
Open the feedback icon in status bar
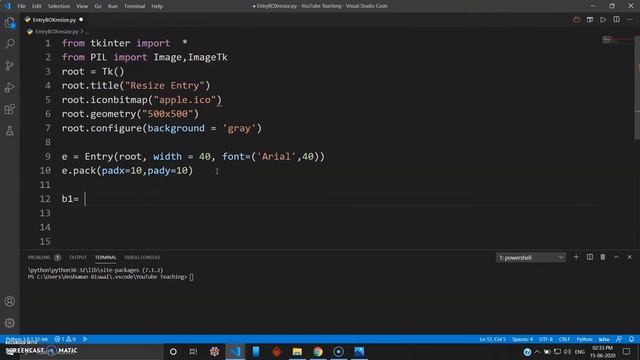[x=619, y=339]
